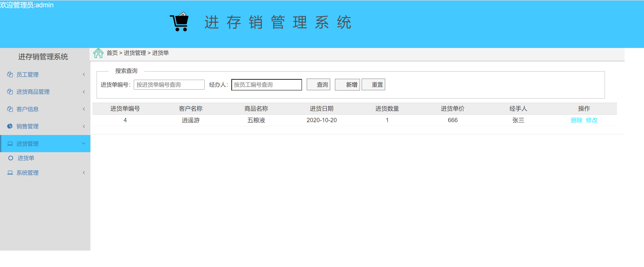Expand the 进货商品管理 chevron
Screen dimensions: 644x267
[x=84, y=92]
